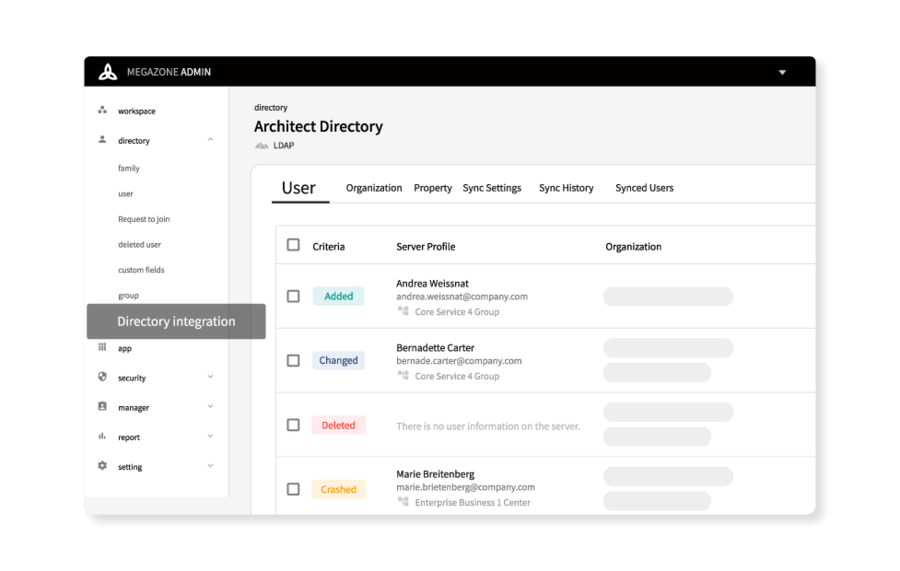Select Directory integration in sidebar
Image resolution: width=900 pixels, height=571 pixels.
[x=176, y=321]
